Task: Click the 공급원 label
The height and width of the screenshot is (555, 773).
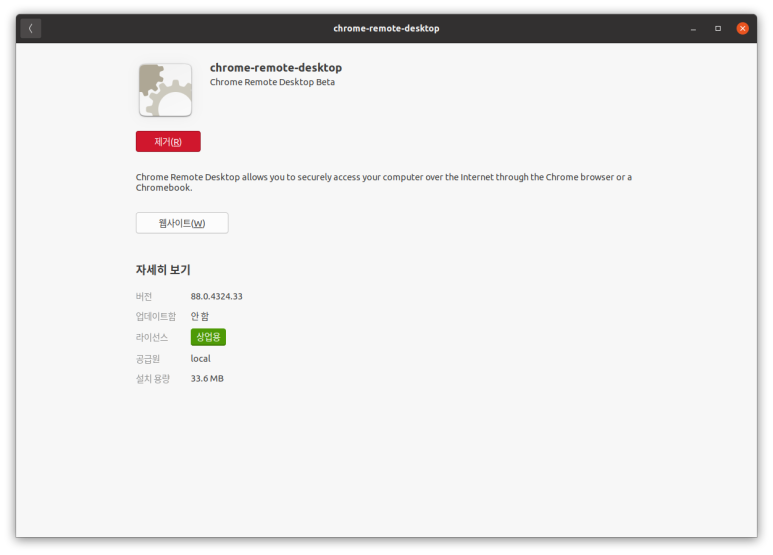Action: tap(148, 359)
